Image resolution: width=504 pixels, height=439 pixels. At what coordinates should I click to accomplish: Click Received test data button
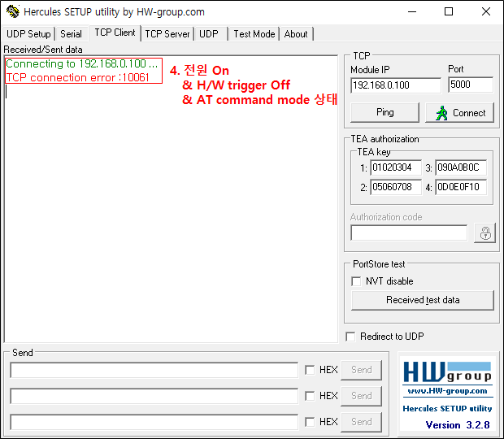pos(423,300)
